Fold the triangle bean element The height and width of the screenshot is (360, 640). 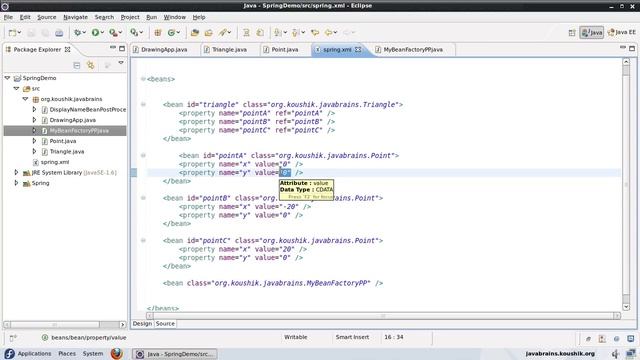(x=143, y=104)
